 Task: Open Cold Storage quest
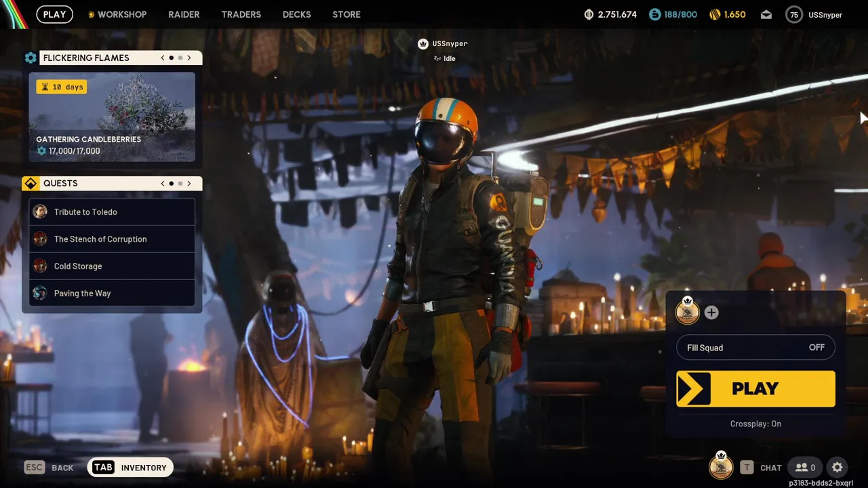coord(112,266)
